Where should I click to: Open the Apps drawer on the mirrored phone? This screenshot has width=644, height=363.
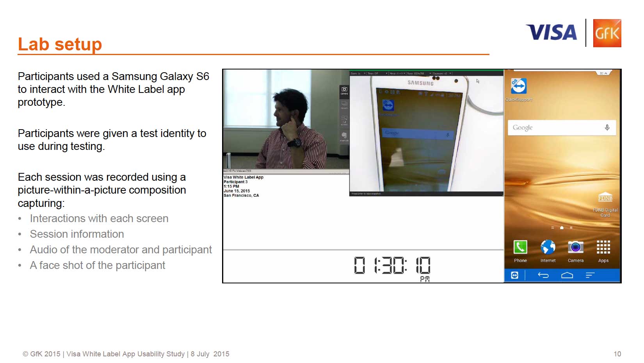(603, 248)
